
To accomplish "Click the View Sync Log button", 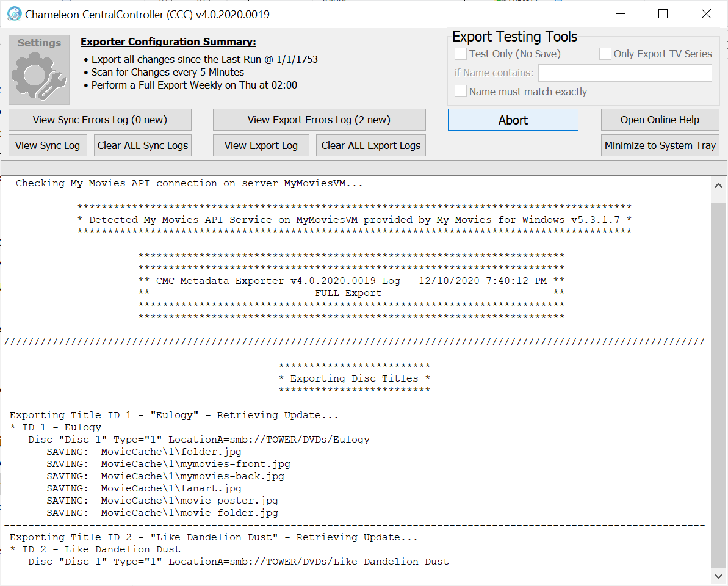I will pyautogui.click(x=48, y=145).
